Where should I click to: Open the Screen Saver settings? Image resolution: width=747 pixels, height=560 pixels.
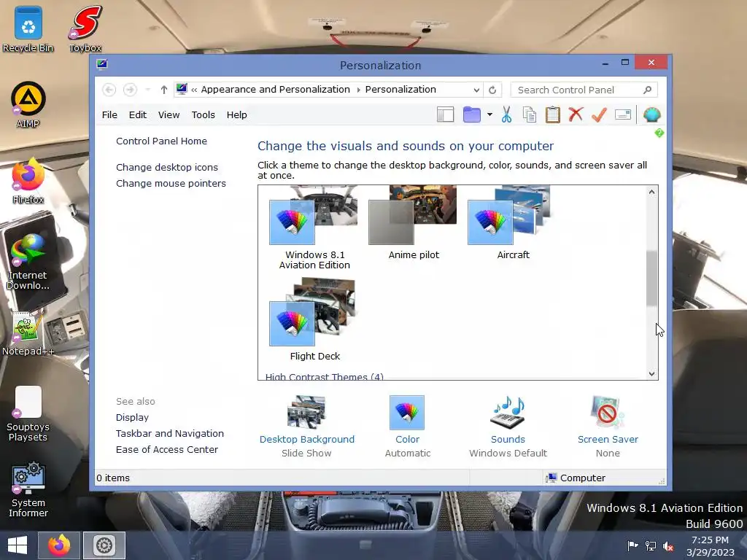pyautogui.click(x=608, y=427)
